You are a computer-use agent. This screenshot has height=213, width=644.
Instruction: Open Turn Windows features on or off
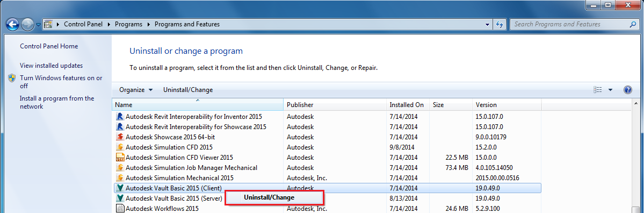pos(61,82)
